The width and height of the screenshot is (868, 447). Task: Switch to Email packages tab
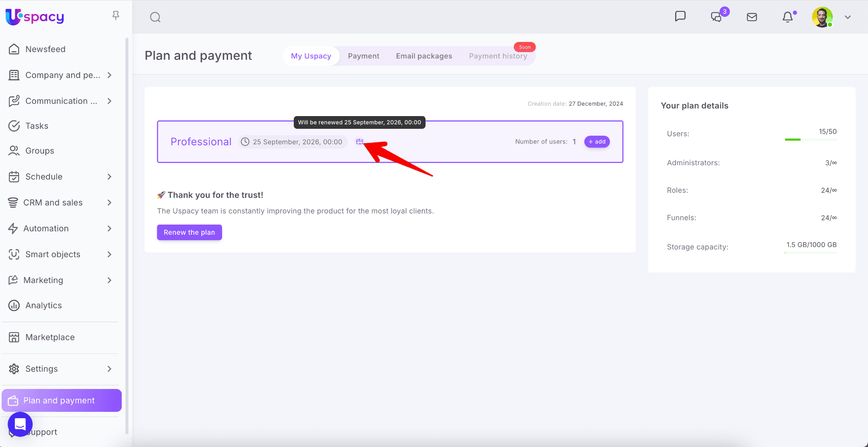424,56
